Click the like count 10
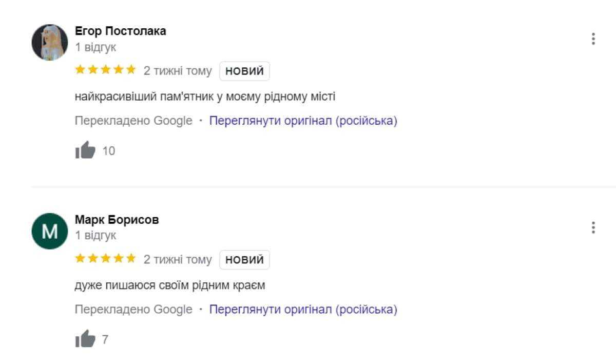This screenshot has height=364, width=616. 109,151
